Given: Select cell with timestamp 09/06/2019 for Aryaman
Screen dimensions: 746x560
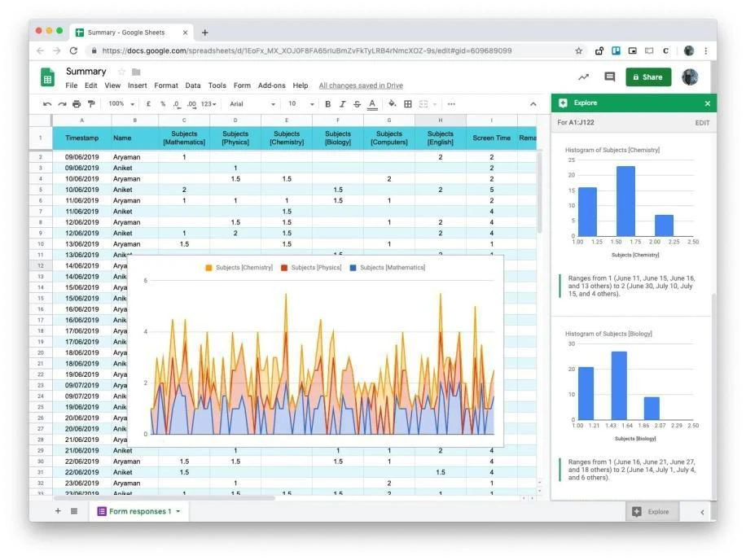Looking at the screenshot, I should [81, 157].
